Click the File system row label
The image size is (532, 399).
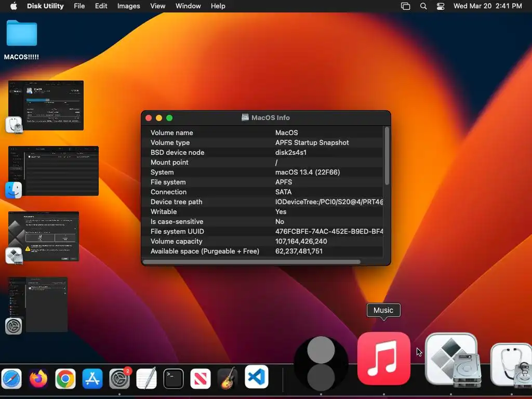[x=168, y=182]
